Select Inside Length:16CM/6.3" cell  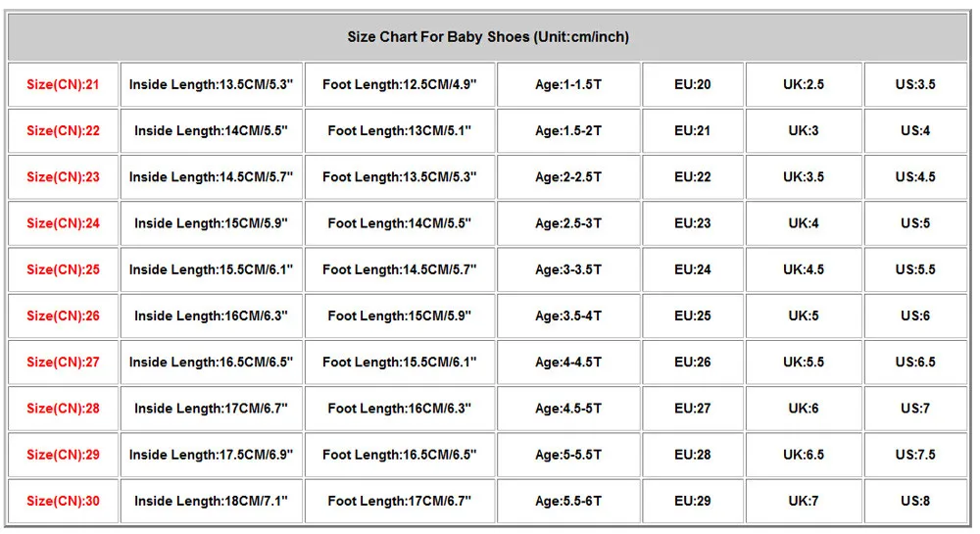(211, 316)
